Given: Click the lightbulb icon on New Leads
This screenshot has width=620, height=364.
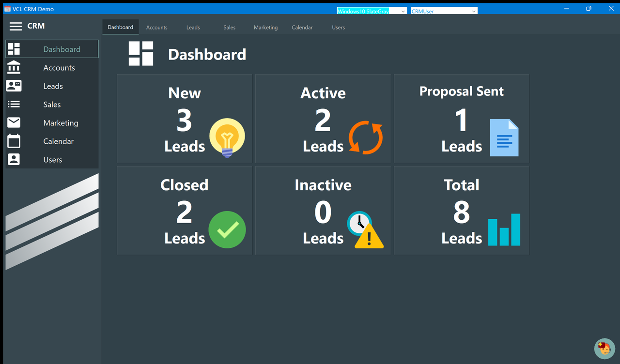Looking at the screenshot, I should pyautogui.click(x=227, y=138).
